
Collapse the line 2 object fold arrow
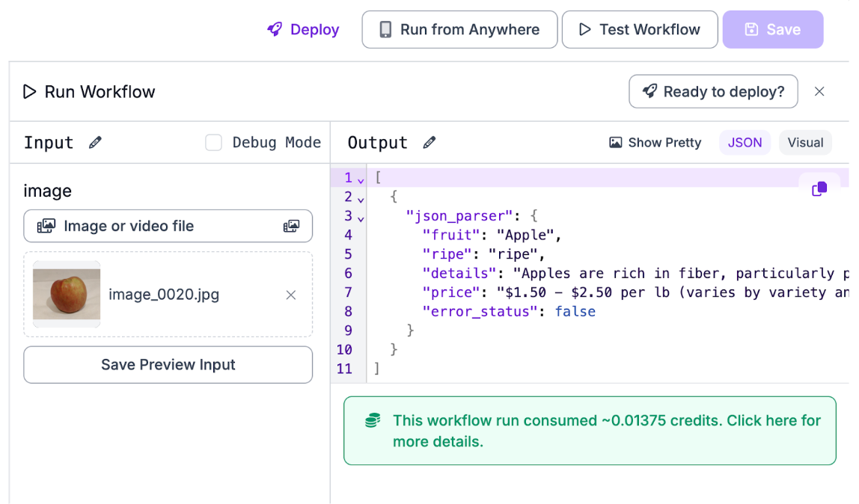[x=361, y=200]
